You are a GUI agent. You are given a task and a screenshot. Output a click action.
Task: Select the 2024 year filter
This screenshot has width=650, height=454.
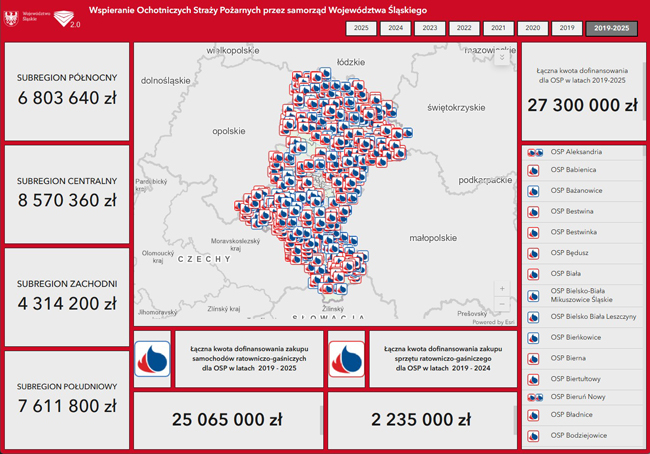pos(395,28)
